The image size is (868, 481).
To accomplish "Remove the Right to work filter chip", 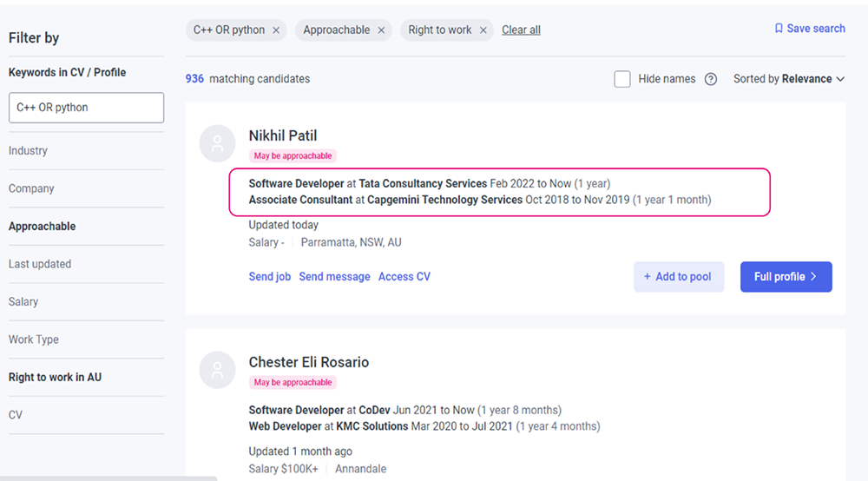I will pos(483,30).
